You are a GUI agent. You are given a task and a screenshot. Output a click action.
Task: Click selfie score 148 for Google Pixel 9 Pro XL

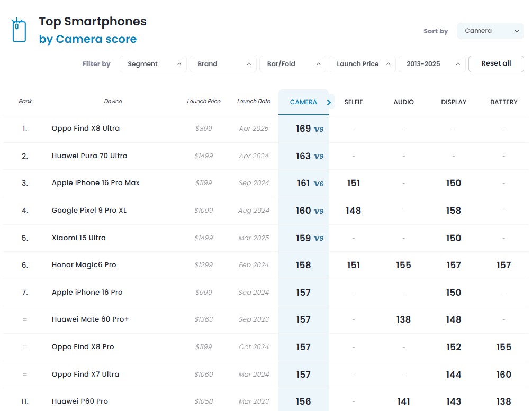tap(353, 211)
